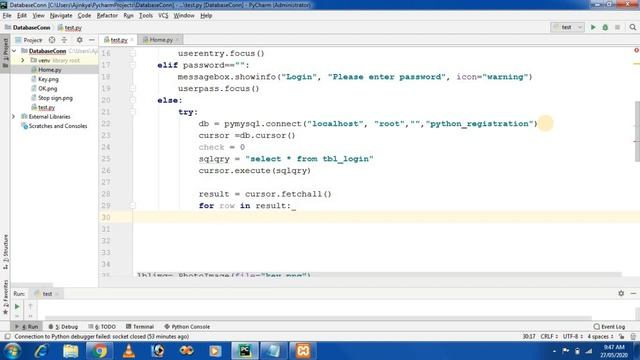This screenshot has width=640, height=360.
Task: Collapse the try block fold marker on line 21
Action: click(x=133, y=112)
